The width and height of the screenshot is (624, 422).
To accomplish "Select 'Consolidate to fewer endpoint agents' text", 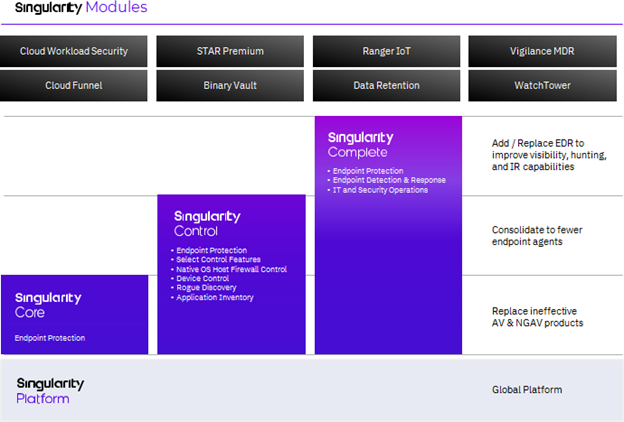I will 537,235.
